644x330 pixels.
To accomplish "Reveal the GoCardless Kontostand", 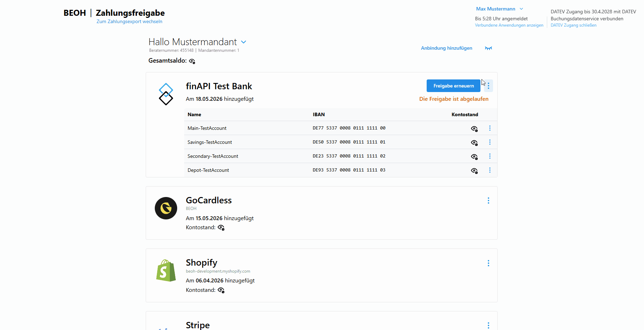I will [x=221, y=228].
